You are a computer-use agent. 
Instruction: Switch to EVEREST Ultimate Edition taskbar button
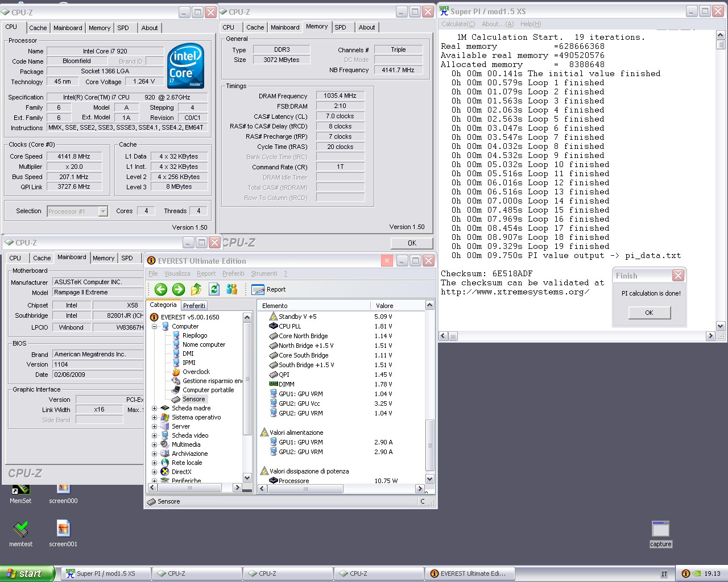pyautogui.click(x=471, y=573)
